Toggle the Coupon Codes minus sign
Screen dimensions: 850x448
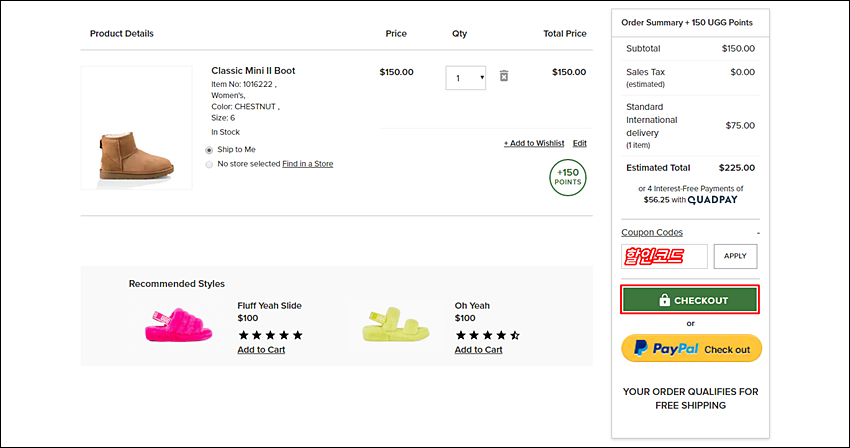pyautogui.click(x=758, y=233)
